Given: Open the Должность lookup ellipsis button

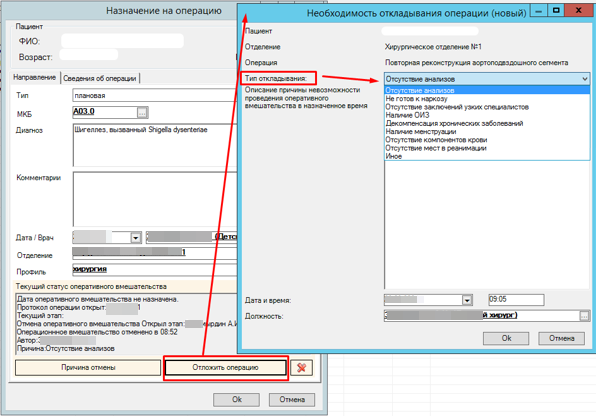Looking at the screenshot, I should [584, 316].
